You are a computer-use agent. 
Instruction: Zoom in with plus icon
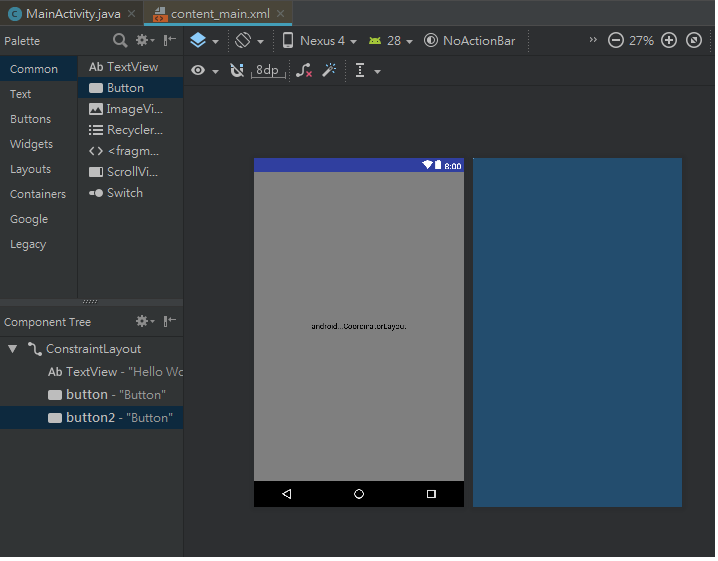[x=669, y=41]
